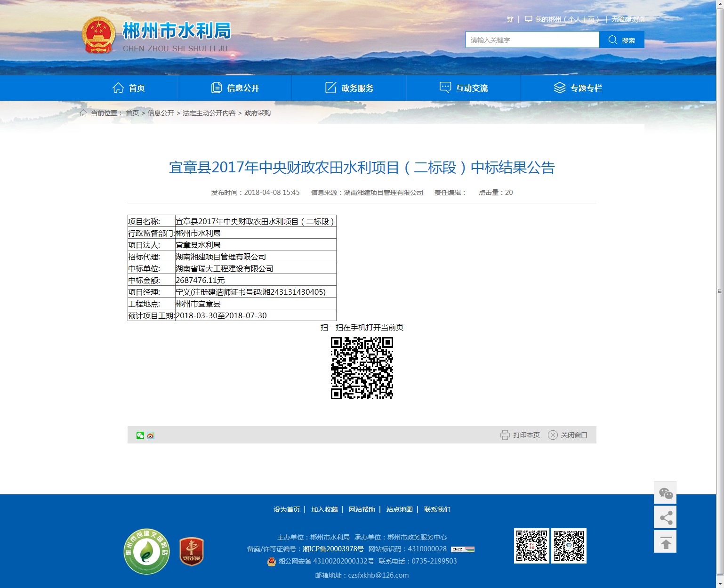
Task: Click publish time 2018-04-08 15:45
Action: click(x=272, y=193)
